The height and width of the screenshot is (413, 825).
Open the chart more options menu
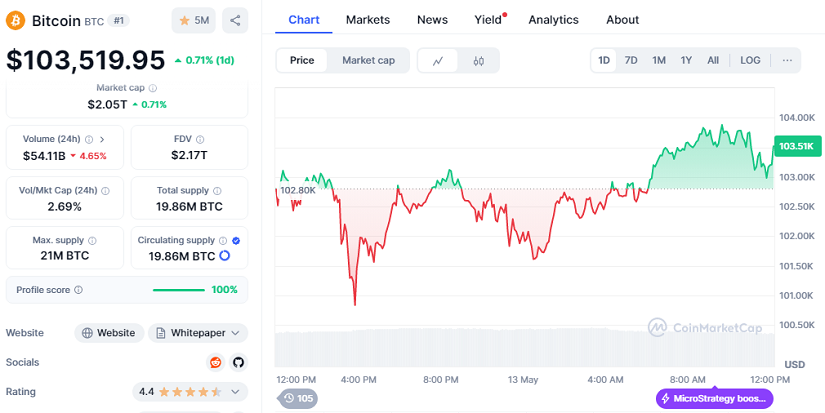click(x=787, y=60)
